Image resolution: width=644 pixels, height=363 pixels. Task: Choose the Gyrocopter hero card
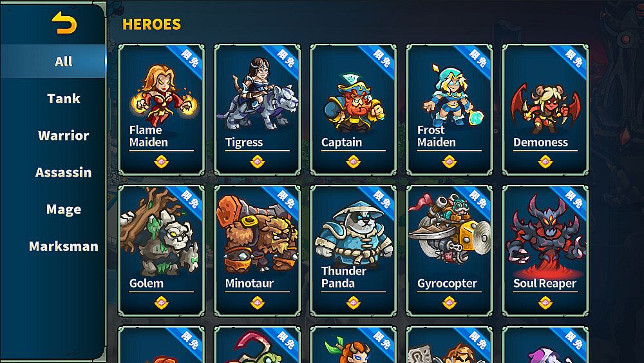tap(450, 251)
